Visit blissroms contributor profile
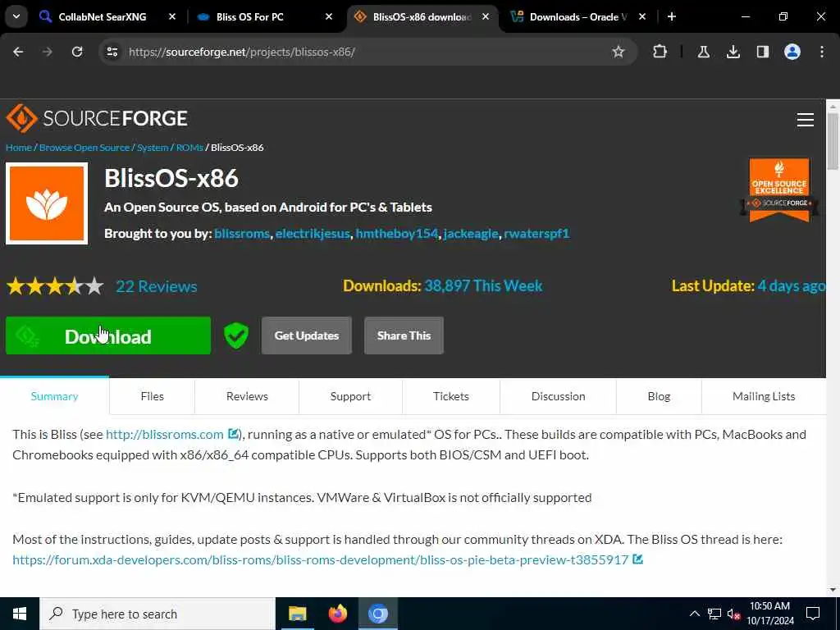This screenshot has height=630, width=840. coord(242,234)
